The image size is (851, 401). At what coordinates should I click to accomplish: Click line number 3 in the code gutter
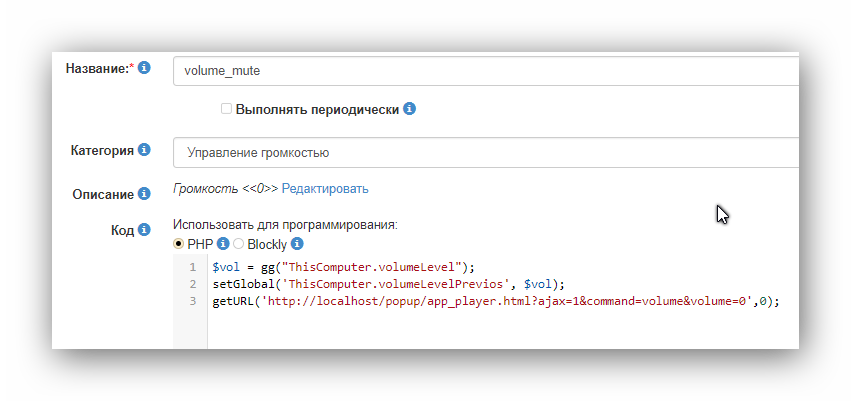click(192, 301)
